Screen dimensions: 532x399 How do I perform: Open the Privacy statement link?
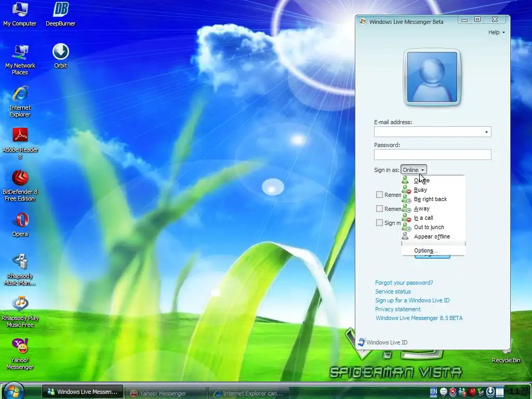[397, 309]
